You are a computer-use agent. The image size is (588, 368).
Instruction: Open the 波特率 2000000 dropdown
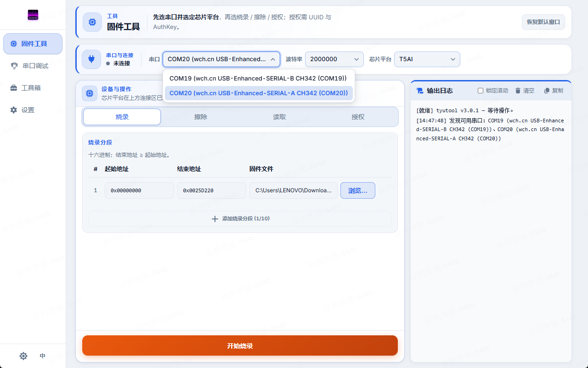click(334, 59)
